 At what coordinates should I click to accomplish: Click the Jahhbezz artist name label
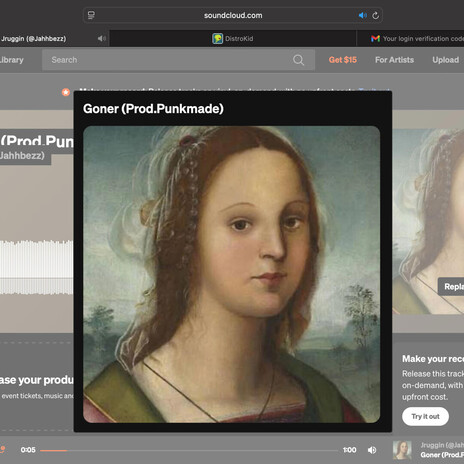pos(22,156)
